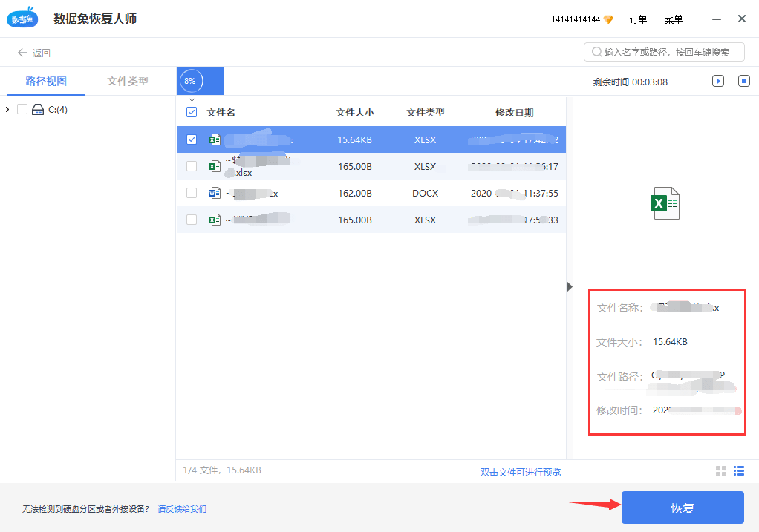The height and width of the screenshot is (532, 759).
Task: Click the VIP diamond icon beside the account number
Action: tap(608, 19)
